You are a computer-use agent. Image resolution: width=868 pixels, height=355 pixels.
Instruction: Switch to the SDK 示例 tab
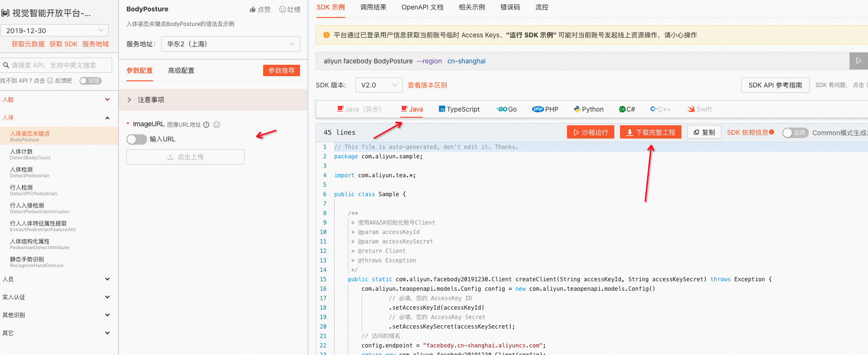(331, 7)
